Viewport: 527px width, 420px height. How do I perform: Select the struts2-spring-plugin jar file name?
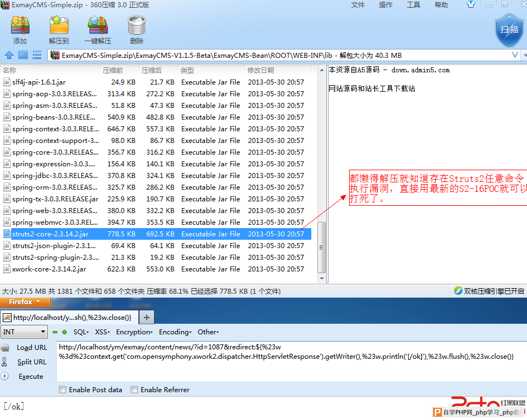pos(56,258)
